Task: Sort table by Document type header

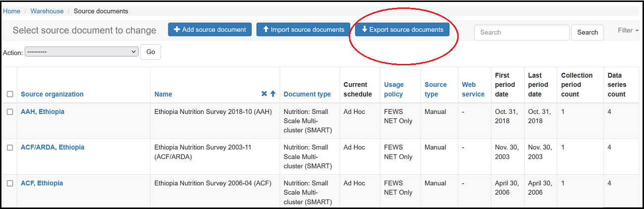Action: tap(307, 94)
